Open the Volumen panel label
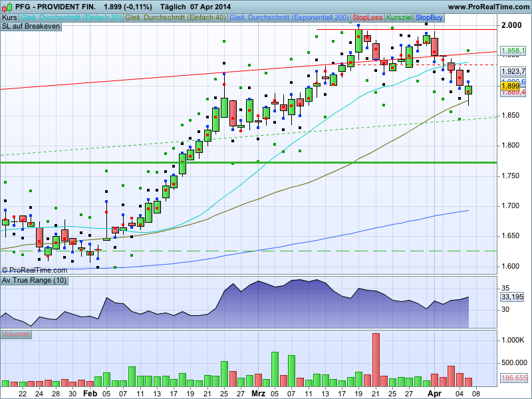This screenshot has height=399, width=532. click(17, 334)
